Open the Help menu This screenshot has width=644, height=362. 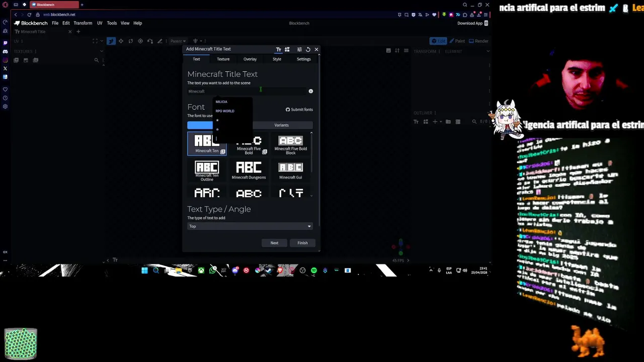coord(137,23)
